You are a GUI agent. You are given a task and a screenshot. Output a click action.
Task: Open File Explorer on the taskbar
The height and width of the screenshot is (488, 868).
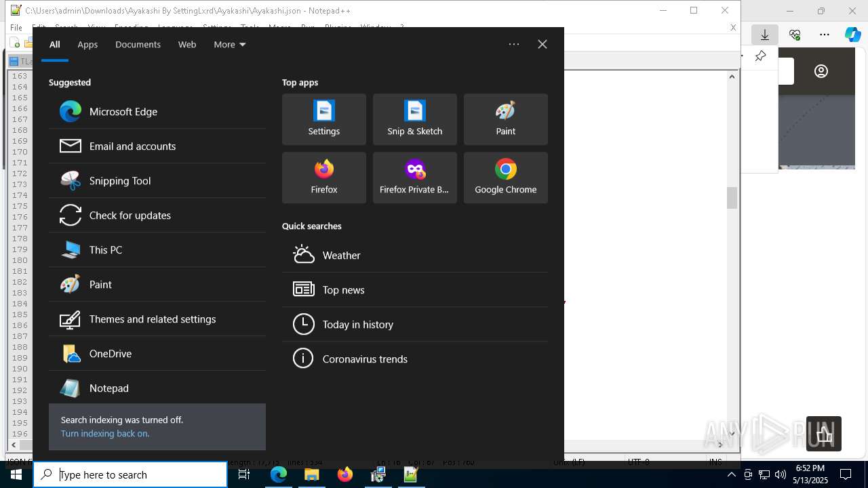pyautogui.click(x=312, y=474)
